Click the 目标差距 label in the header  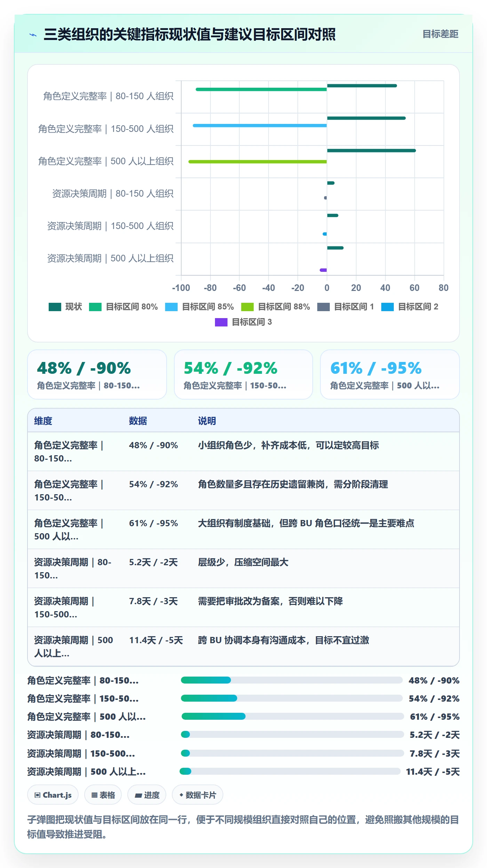coord(440,34)
